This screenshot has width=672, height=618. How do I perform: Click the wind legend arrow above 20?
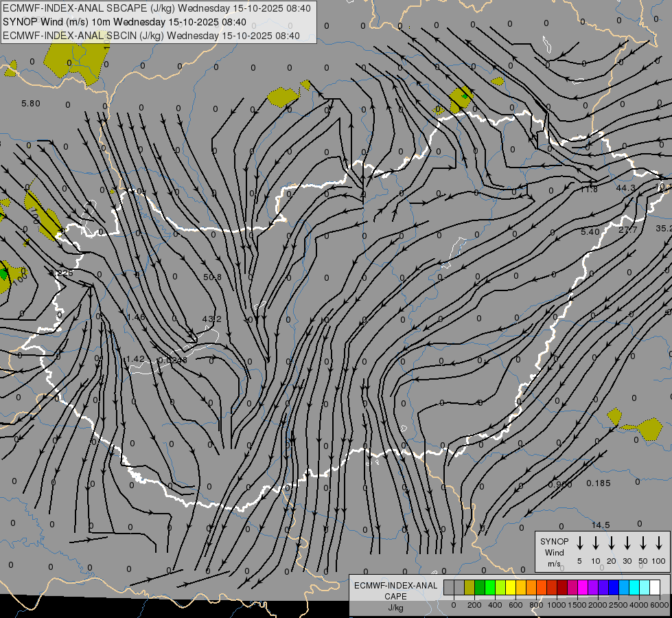pos(612,543)
